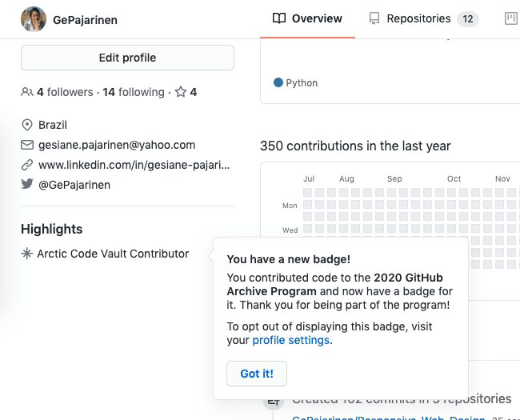This screenshot has width=520, height=420.
Task: Click the GePajarinen username
Action: (x=85, y=20)
